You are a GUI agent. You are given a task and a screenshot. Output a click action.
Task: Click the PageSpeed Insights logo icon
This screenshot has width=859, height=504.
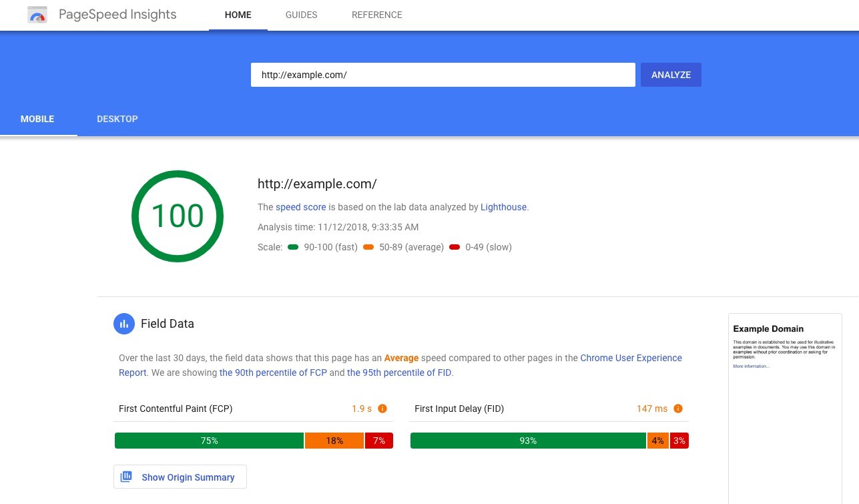[37, 14]
